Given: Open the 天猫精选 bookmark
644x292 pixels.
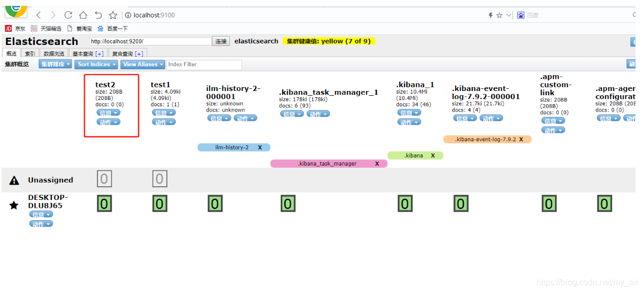Looking at the screenshot, I should 46,29.
